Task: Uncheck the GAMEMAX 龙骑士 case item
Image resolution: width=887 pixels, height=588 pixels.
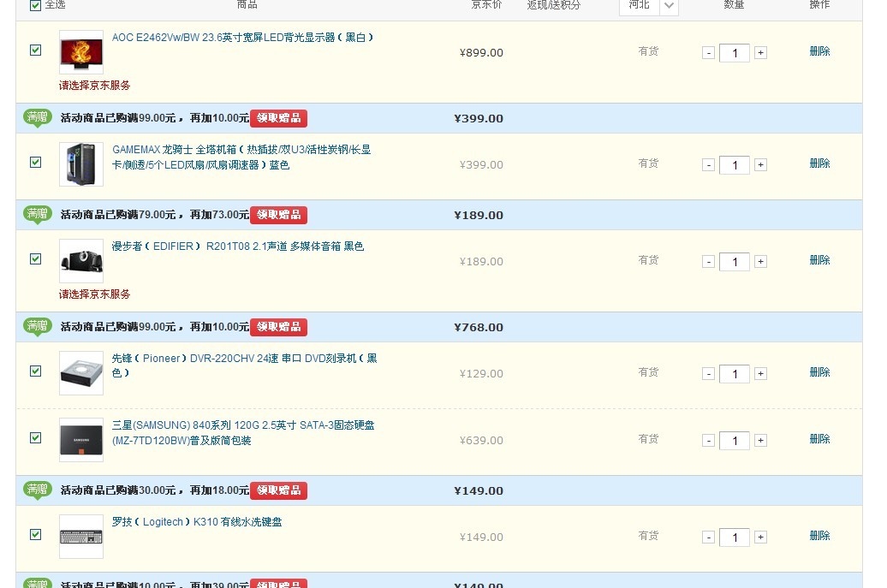Action: (x=35, y=163)
